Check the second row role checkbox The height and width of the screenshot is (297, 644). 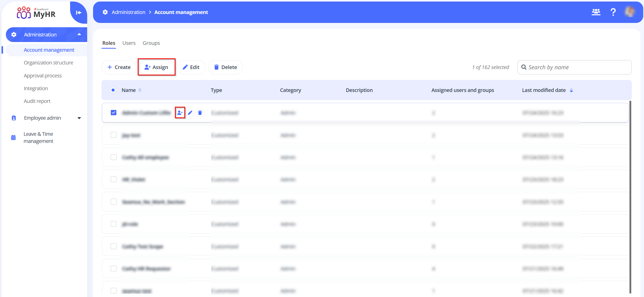click(113, 135)
